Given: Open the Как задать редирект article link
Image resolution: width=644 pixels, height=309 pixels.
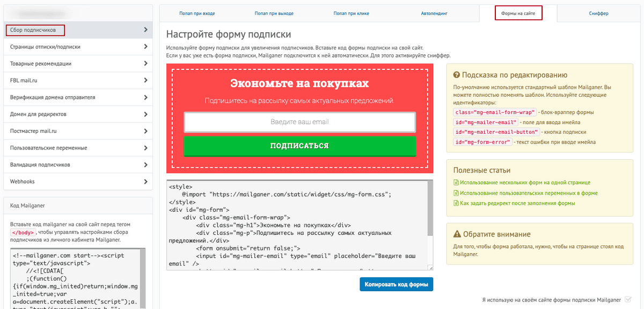Looking at the screenshot, I should click(517, 203).
